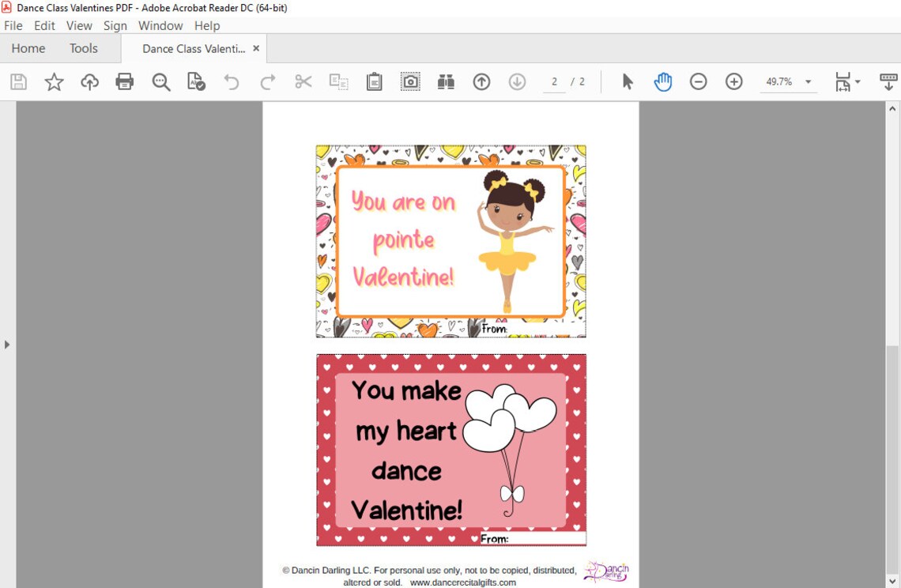Open the zoom percentage dropdown
901x588 pixels.
[x=807, y=81]
